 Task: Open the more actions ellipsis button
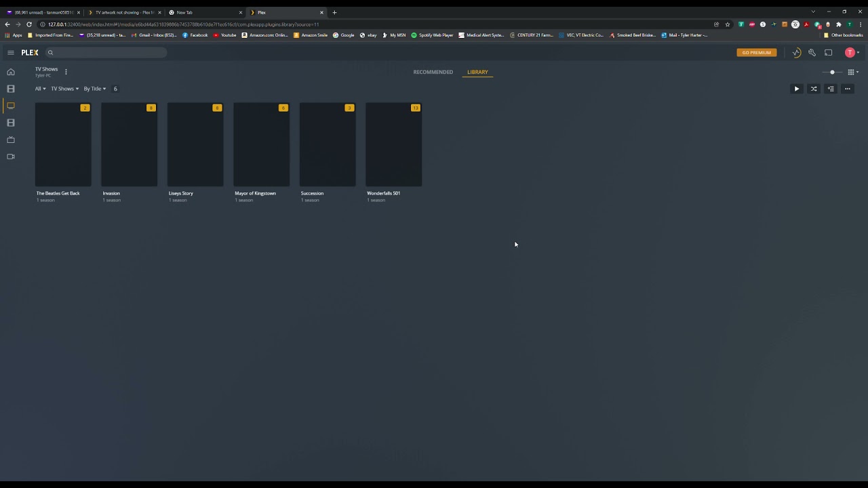(x=847, y=89)
